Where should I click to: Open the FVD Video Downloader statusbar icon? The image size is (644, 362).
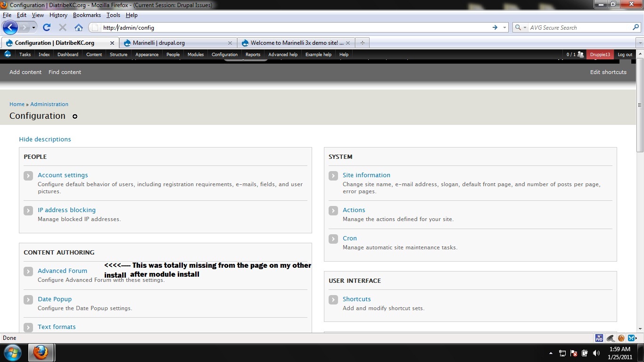click(599, 337)
